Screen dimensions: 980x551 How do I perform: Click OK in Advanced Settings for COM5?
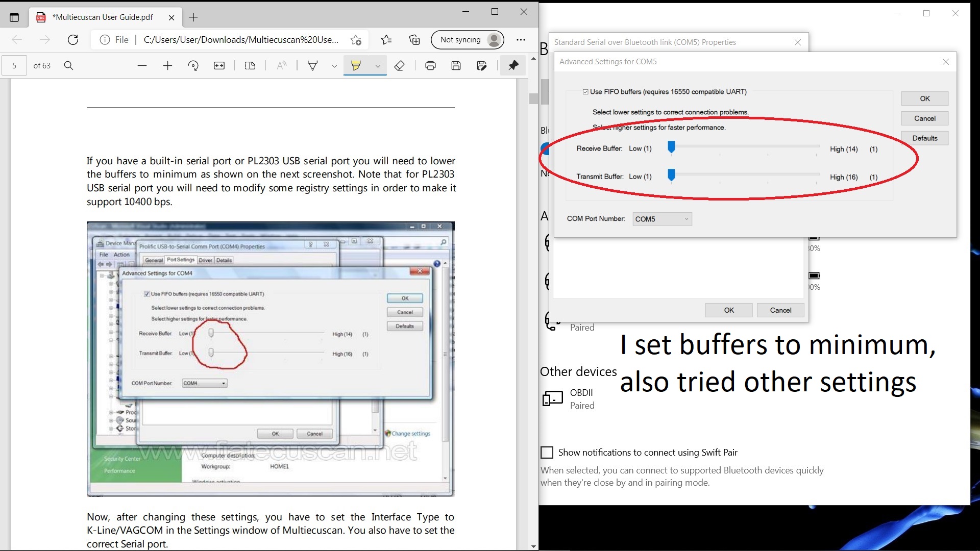[x=924, y=98]
